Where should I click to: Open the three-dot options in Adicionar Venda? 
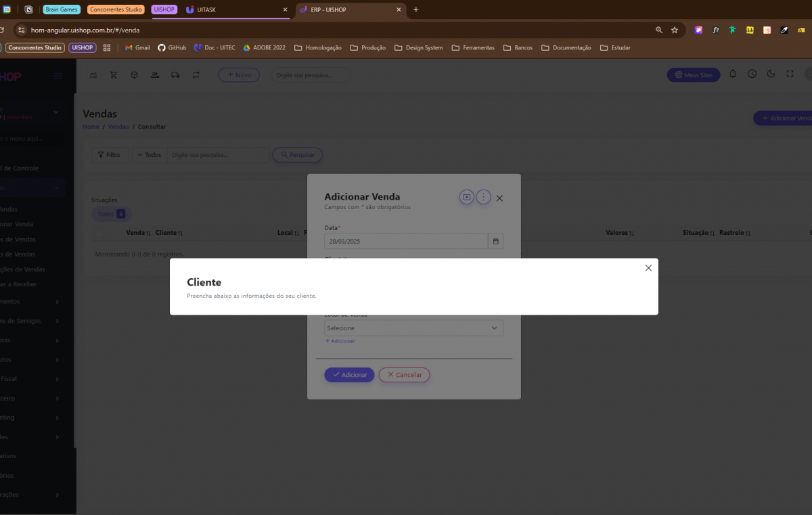pyautogui.click(x=483, y=197)
